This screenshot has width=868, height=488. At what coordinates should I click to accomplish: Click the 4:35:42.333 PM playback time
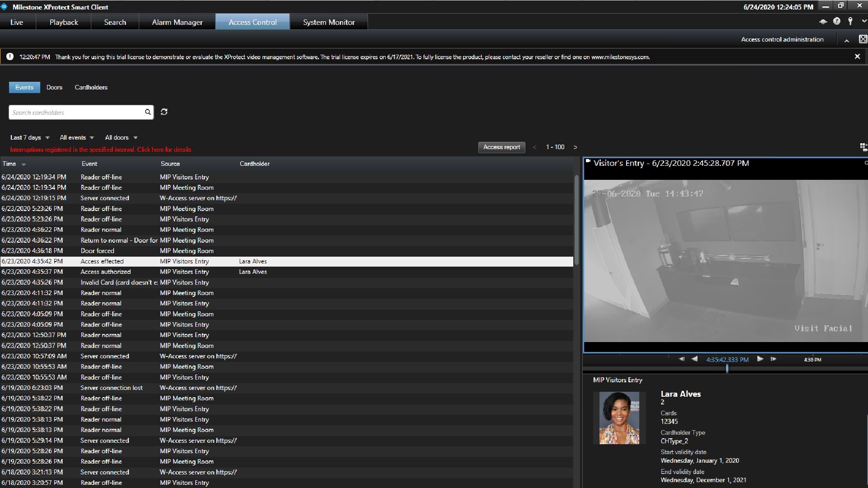click(x=727, y=360)
